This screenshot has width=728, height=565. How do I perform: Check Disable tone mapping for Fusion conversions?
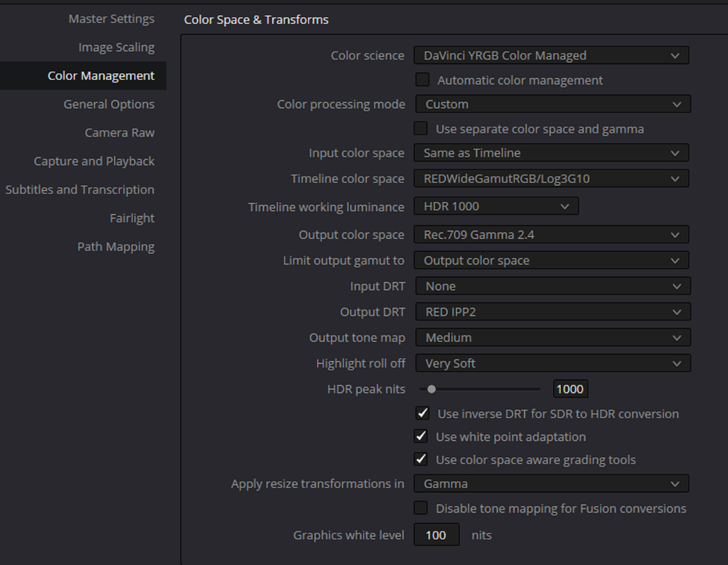point(422,508)
